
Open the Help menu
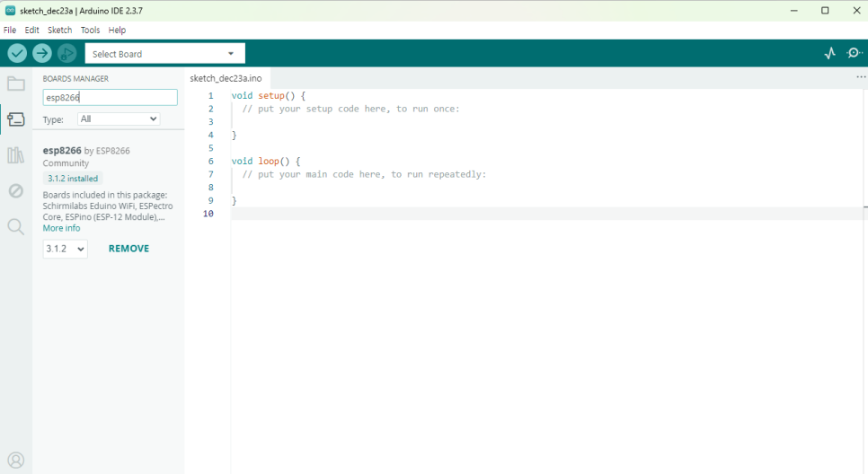point(117,30)
